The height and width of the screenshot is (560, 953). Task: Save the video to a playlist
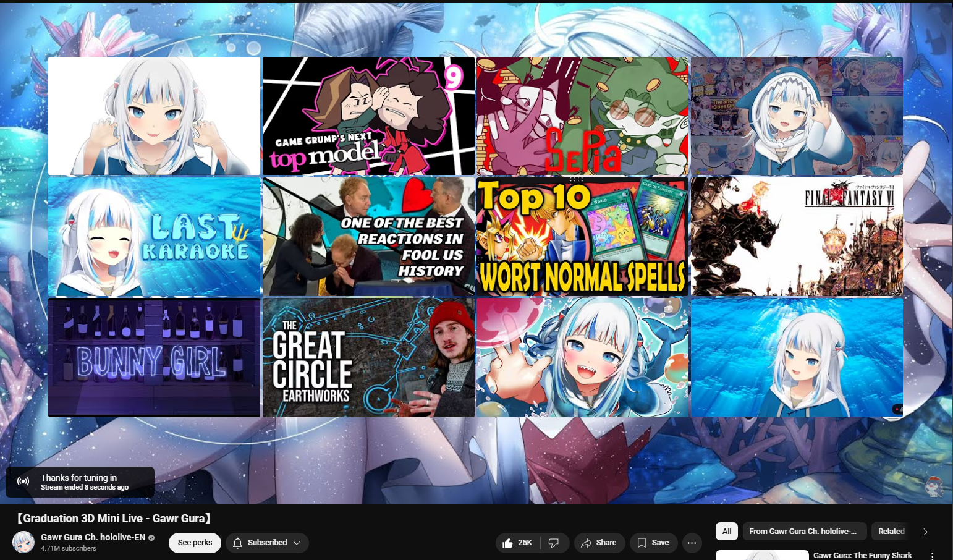coord(653,543)
